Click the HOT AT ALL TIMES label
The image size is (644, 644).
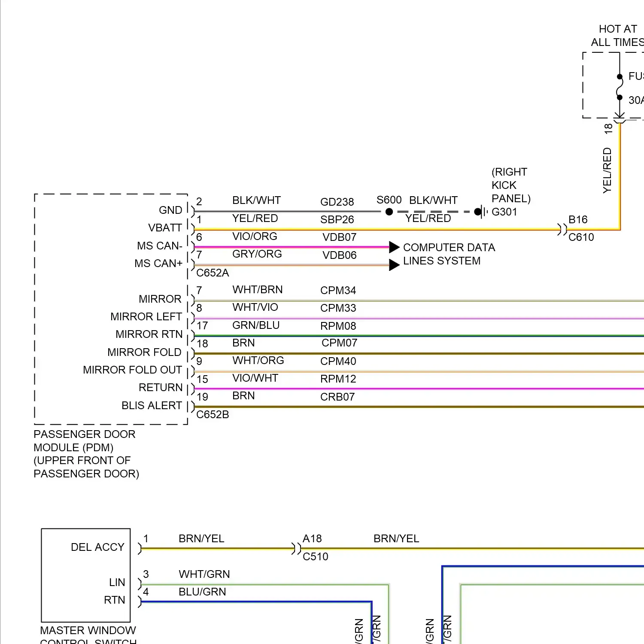(617, 36)
